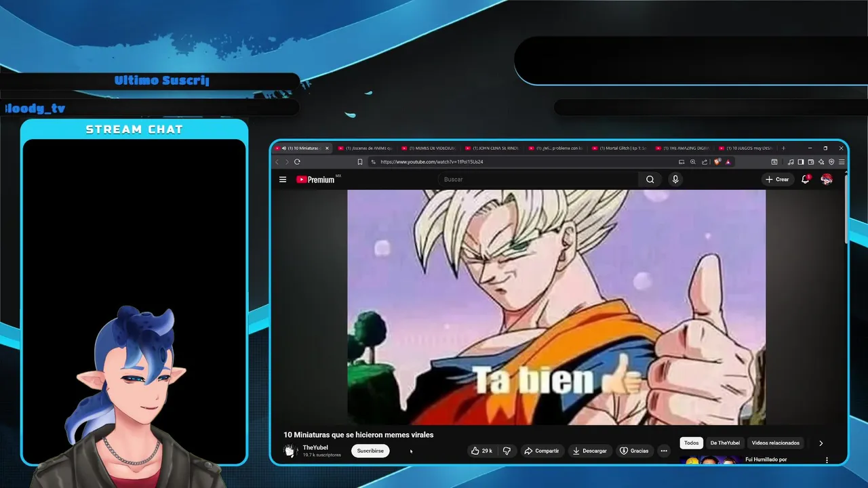
Task: Open options for 'Fui Humillado por' video
Action: (827, 460)
